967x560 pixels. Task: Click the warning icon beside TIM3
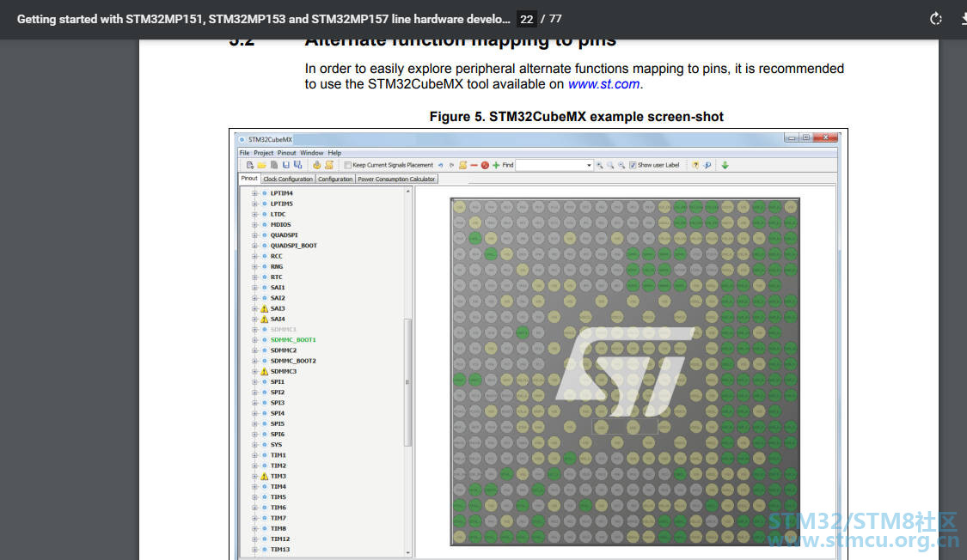pyautogui.click(x=265, y=476)
